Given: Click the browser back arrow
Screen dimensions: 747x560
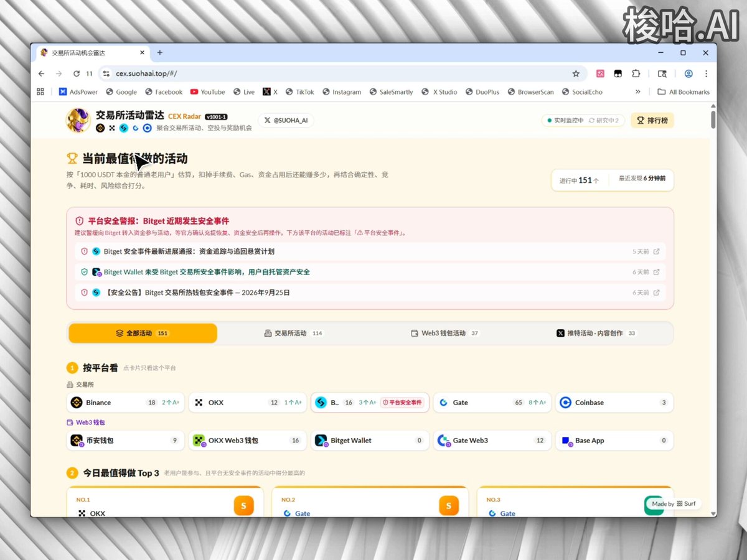Looking at the screenshot, I should (41, 73).
